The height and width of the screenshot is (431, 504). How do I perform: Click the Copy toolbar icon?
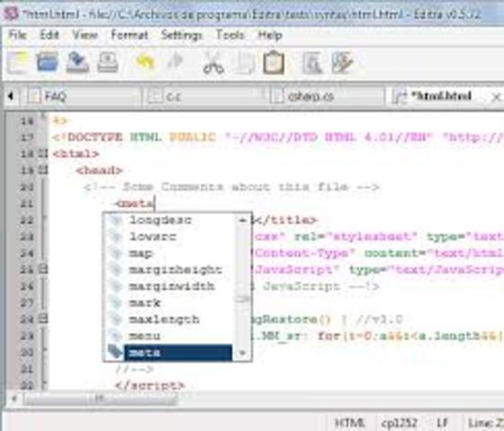point(245,63)
